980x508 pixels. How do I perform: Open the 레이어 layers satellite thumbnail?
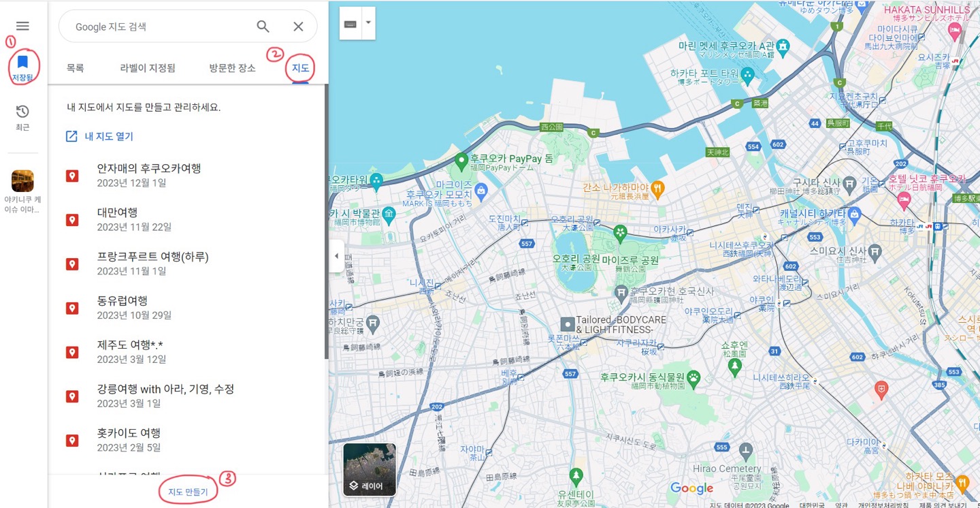click(x=370, y=470)
